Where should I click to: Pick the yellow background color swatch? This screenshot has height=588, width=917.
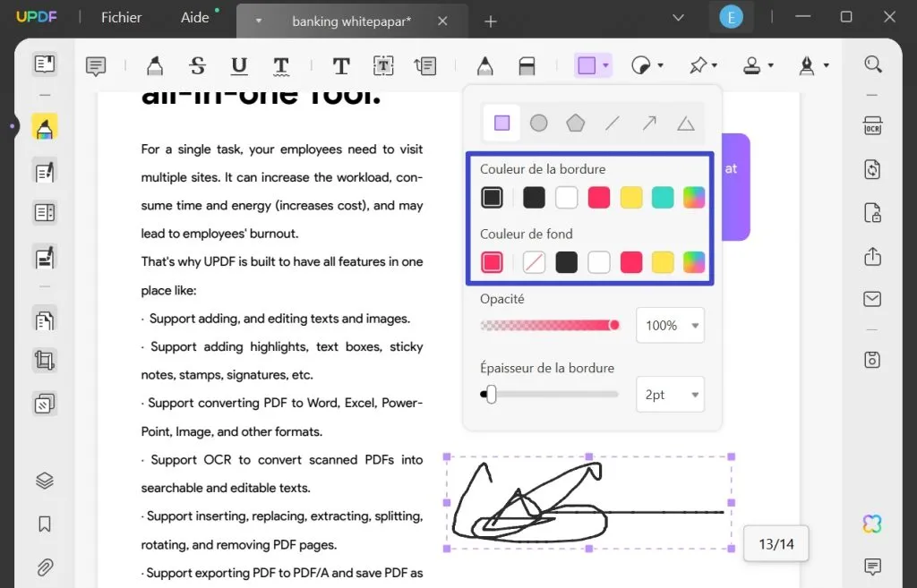[x=663, y=262]
